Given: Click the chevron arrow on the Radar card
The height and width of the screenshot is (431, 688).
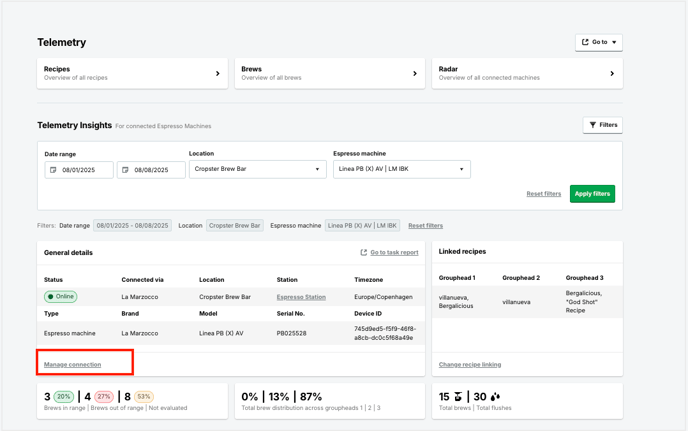Looking at the screenshot, I should (x=612, y=73).
